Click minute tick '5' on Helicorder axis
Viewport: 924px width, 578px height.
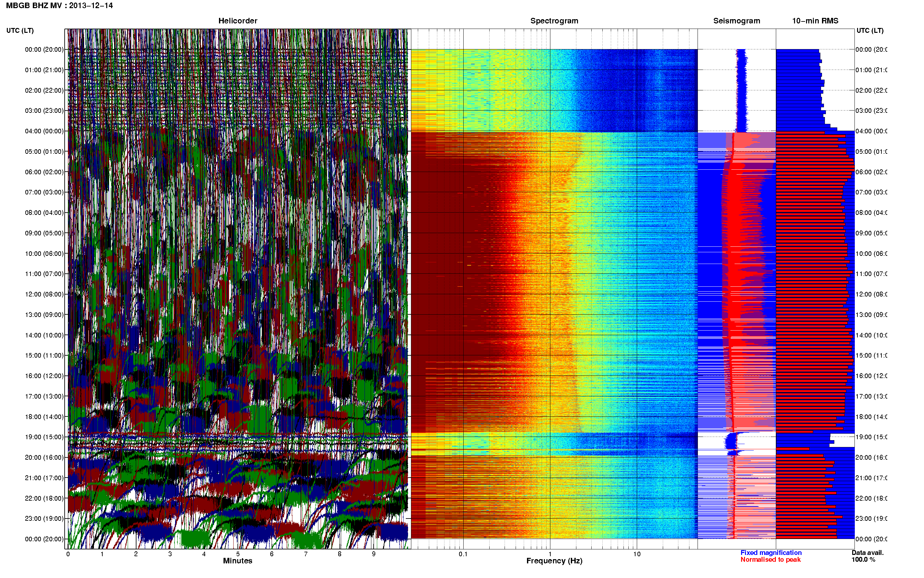pos(237,554)
